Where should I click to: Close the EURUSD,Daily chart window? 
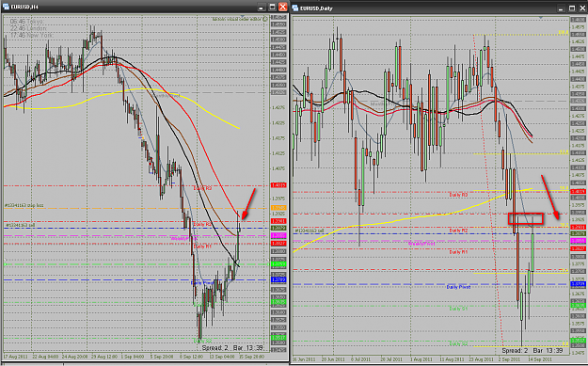coord(582,8)
